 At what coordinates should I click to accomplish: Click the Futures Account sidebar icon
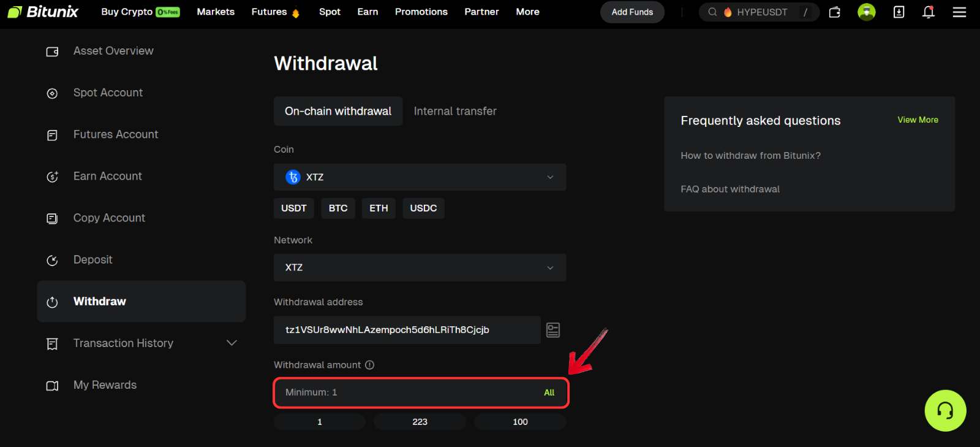coord(53,135)
